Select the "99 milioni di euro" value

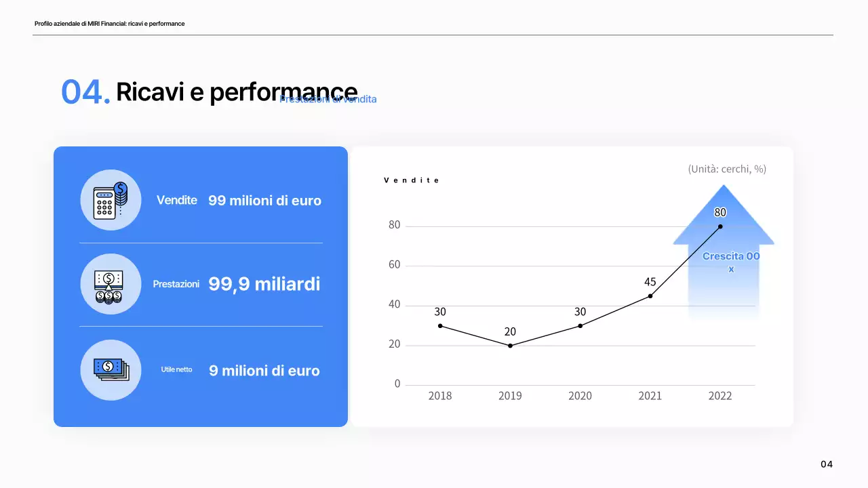264,201
